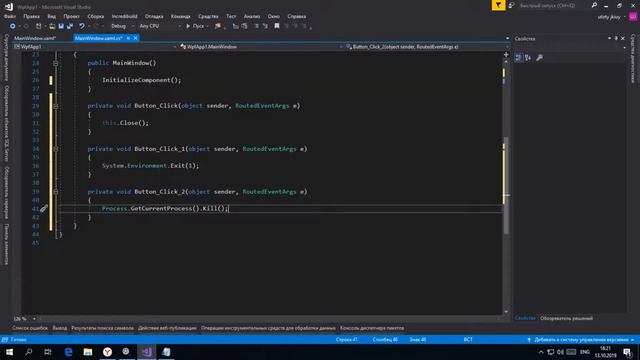The image size is (640, 360).
Task: Switch to the MainWindow.xaml tab
Action: pos(35,38)
